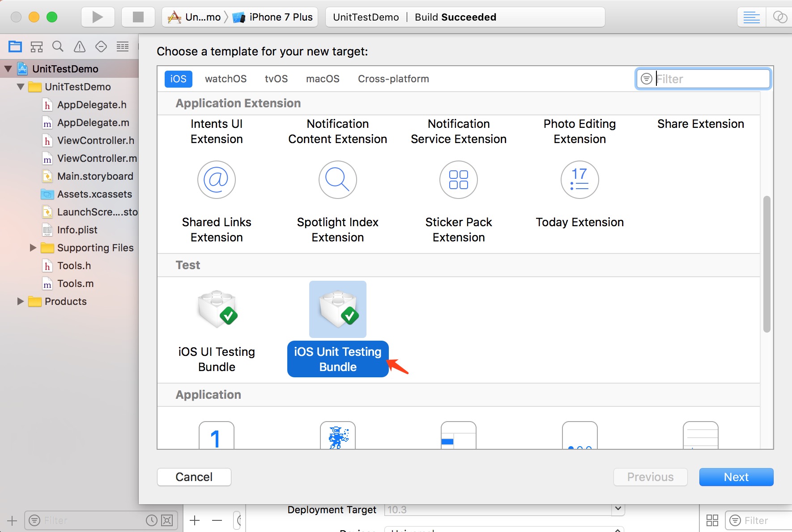Click the Previous button

pos(651,477)
